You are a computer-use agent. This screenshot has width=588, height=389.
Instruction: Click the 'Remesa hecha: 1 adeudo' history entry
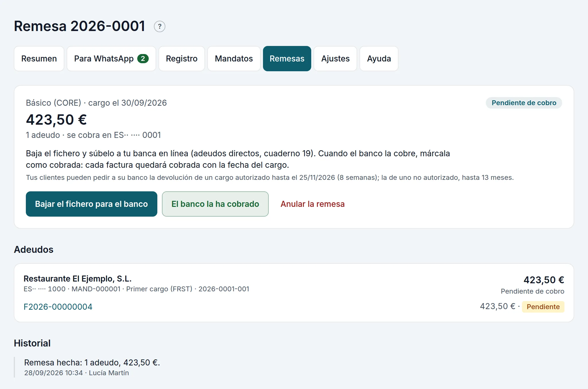[x=92, y=363]
